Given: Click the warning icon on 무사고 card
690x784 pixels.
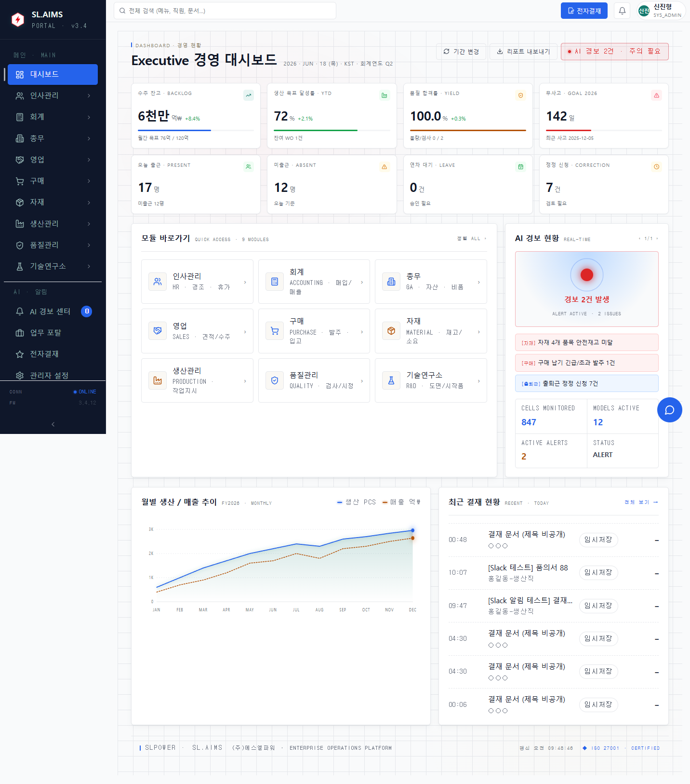Looking at the screenshot, I should click(x=656, y=95).
